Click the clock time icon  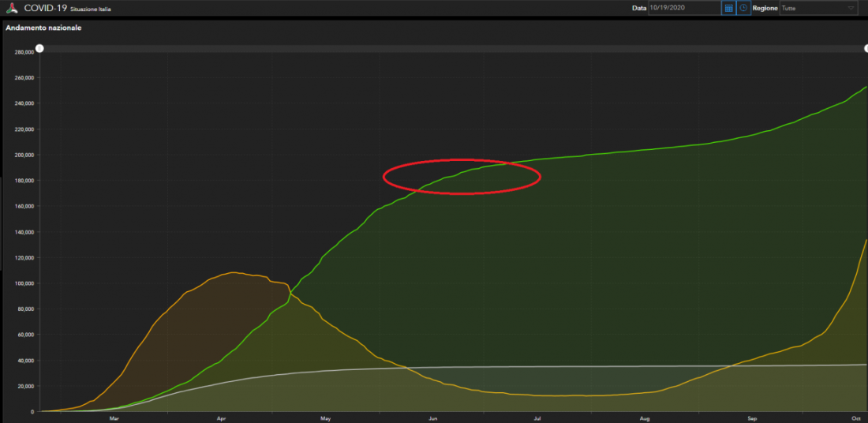coord(743,8)
